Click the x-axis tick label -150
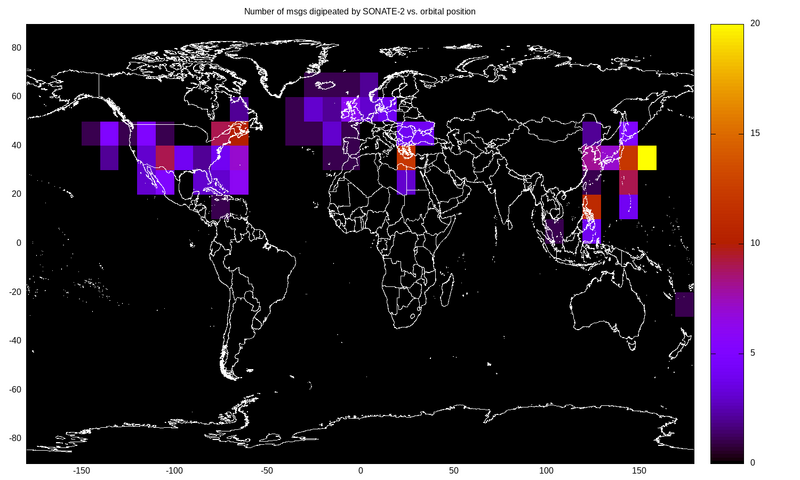The width and height of the screenshot is (800, 480). tap(81, 471)
